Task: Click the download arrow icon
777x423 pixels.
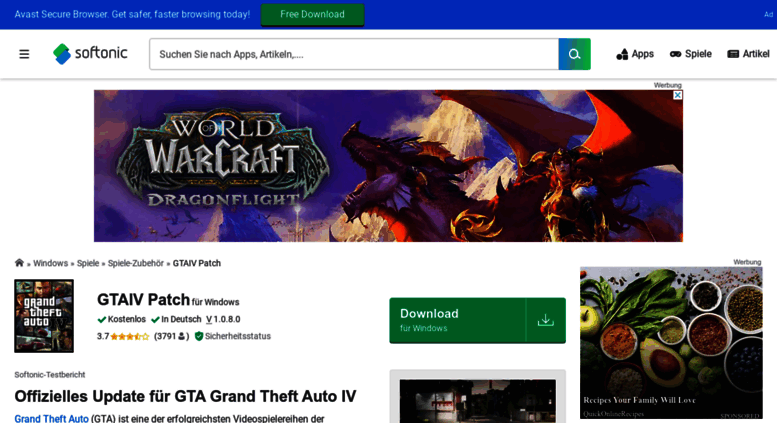Action: click(x=546, y=320)
